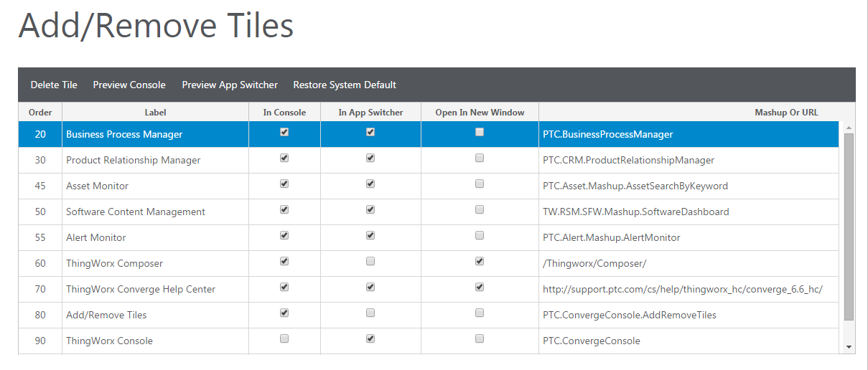
Task: Select the Product Relationship Manager label
Action: point(134,160)
